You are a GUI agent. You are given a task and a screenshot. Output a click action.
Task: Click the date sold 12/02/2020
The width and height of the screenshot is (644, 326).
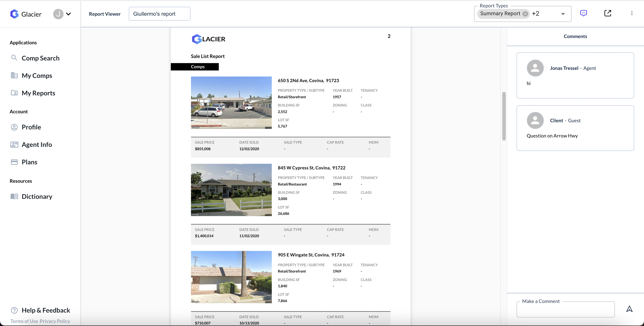click(249, 149)
